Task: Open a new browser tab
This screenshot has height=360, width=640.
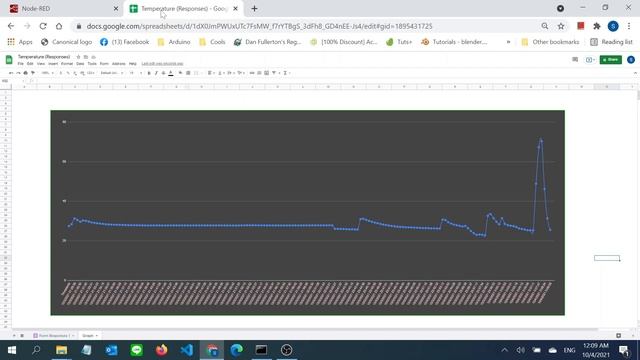Action: 254,9
